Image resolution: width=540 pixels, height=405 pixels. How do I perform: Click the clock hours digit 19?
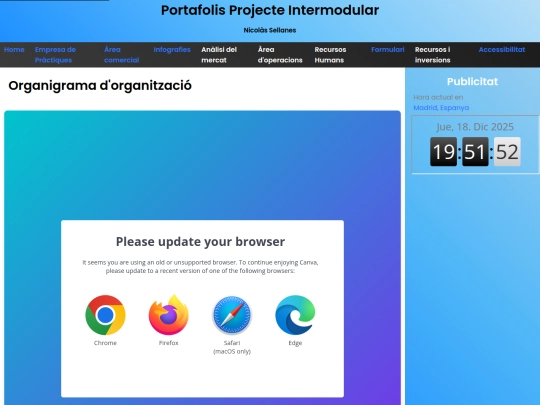click(x=444, y=152)
